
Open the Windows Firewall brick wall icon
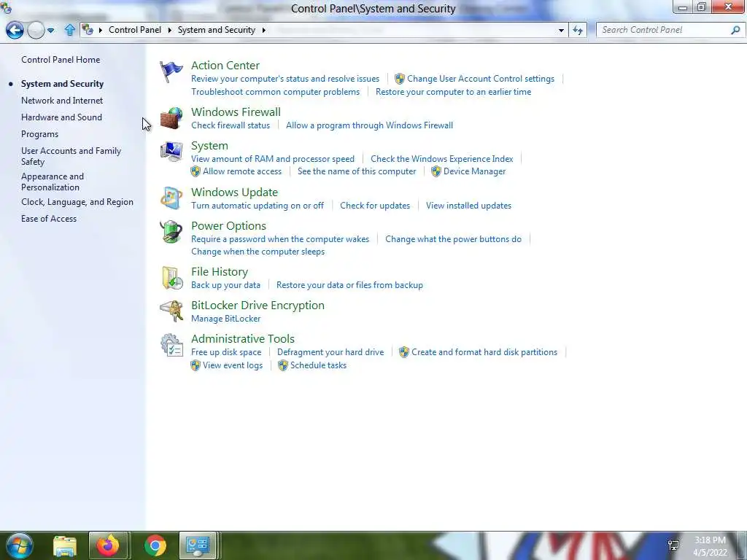(171, 118)
